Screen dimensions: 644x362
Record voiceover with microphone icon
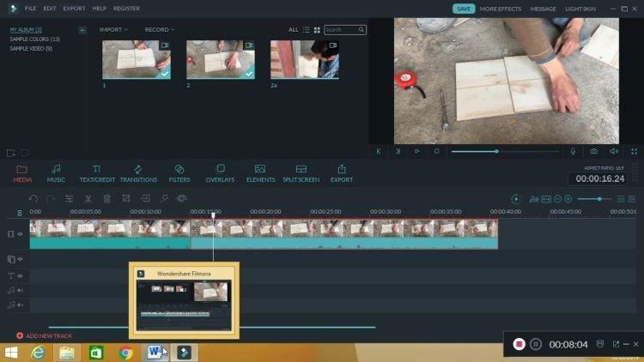click(573, 152)
